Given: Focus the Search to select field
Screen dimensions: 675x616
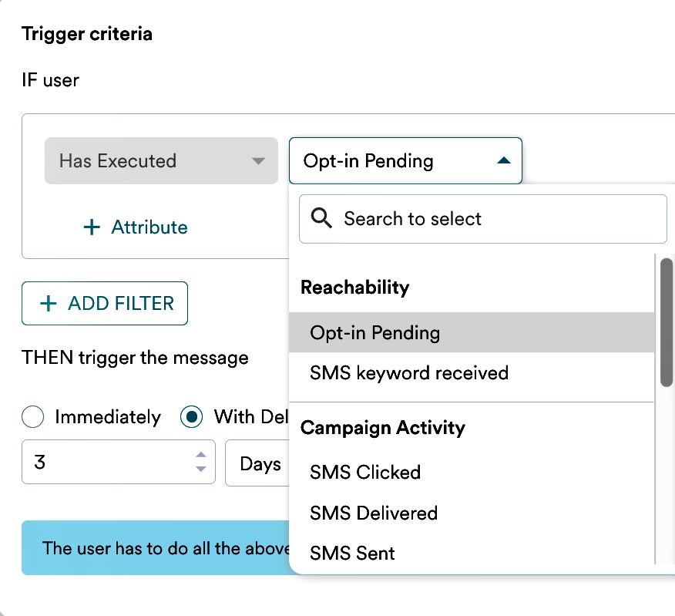Looking at the screenshot, I should [x=493, y=219].
